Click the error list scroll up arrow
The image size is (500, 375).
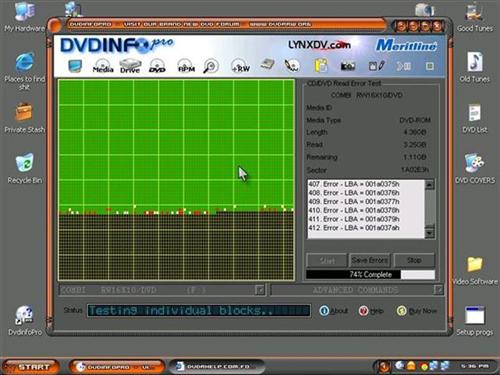[430, 184]
